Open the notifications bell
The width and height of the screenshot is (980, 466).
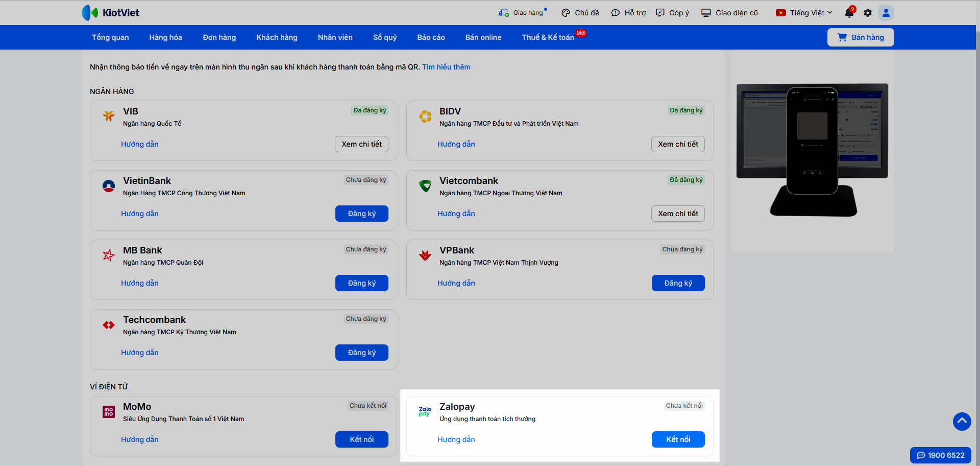(x=849, y=13)
